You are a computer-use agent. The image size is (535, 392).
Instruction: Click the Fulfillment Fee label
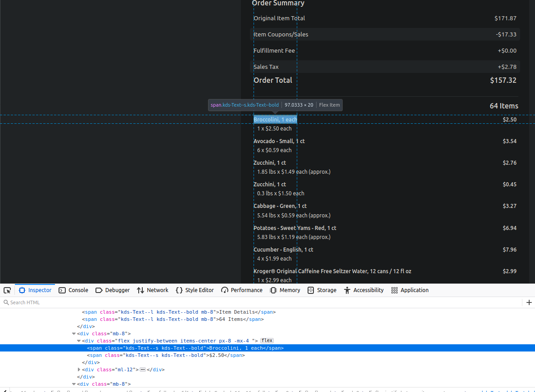274,51
